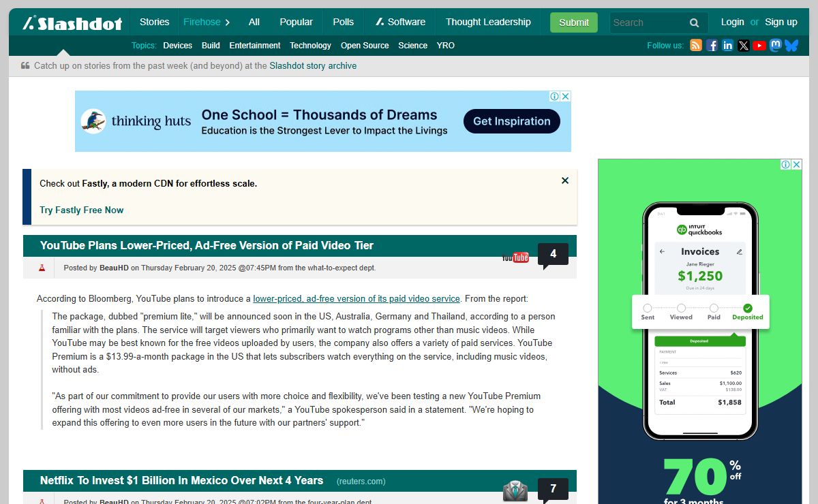Close the thinking huts banner ad
Screen dimensions: 818x504
566,96
